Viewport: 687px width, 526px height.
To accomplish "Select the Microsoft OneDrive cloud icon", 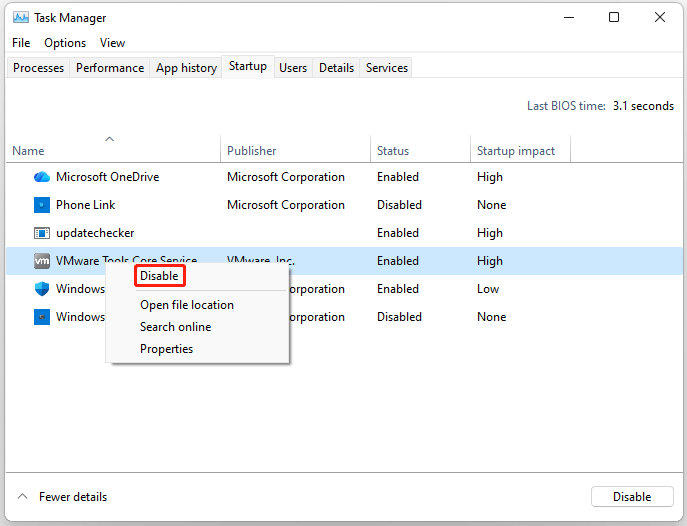I will point(42,177).
